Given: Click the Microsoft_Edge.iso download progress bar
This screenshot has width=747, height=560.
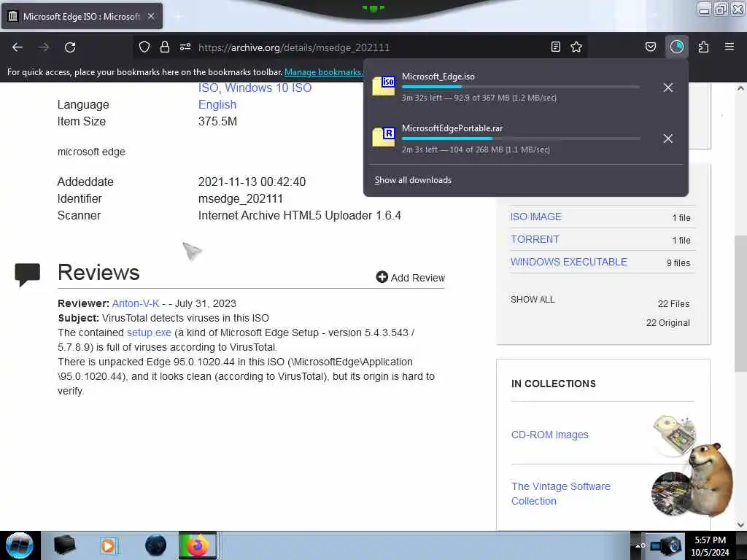Looking at the screenshot, I should point(520,87).
